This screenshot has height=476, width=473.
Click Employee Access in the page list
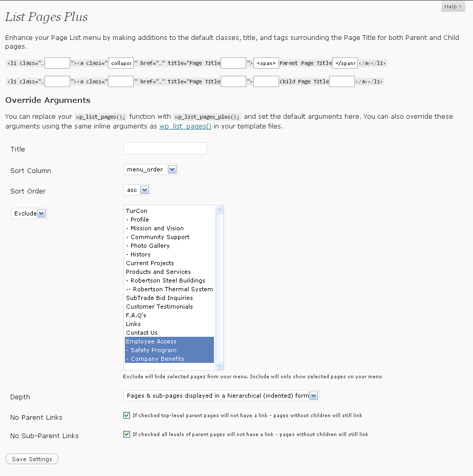151,341
